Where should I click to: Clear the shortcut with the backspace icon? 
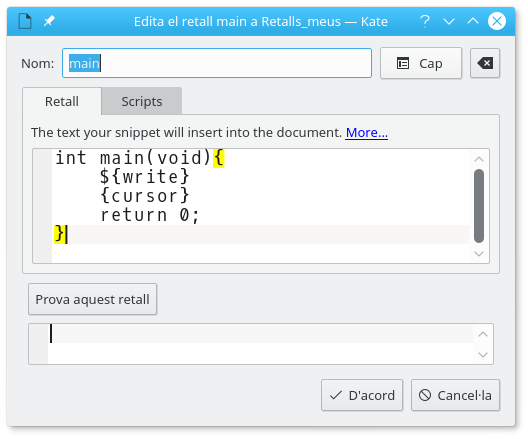tap(485, 63)
